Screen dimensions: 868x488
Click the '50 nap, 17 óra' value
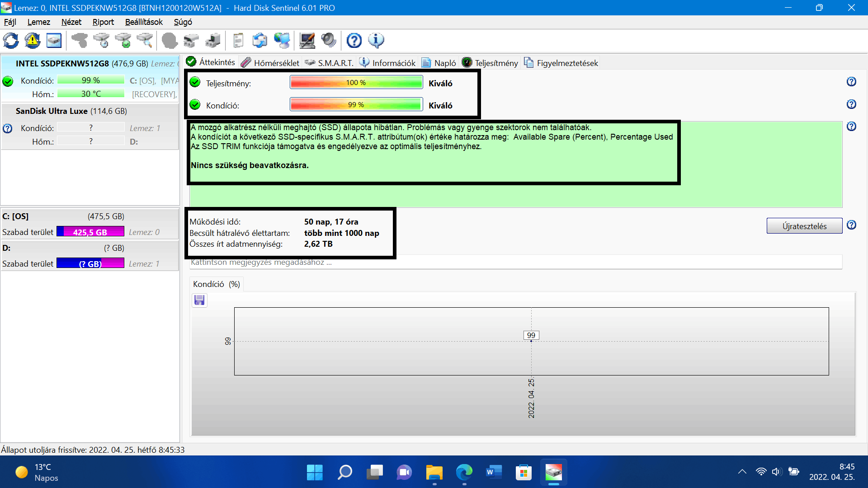[x=331, y=222]
